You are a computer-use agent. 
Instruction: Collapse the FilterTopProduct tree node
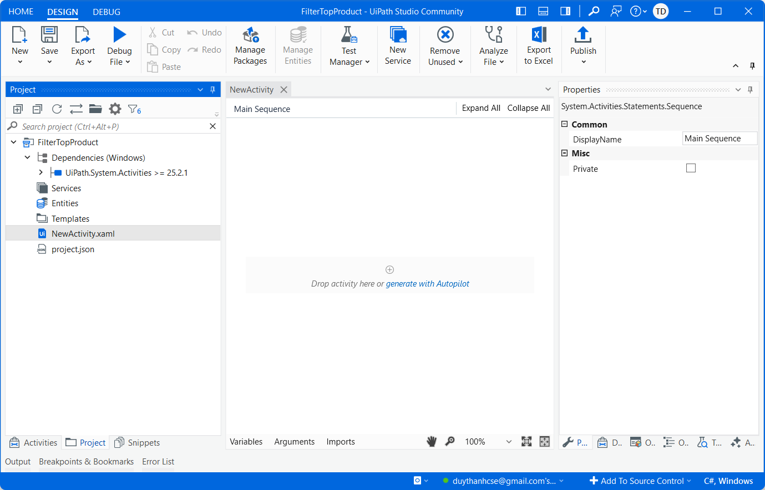tap(14, 142)
